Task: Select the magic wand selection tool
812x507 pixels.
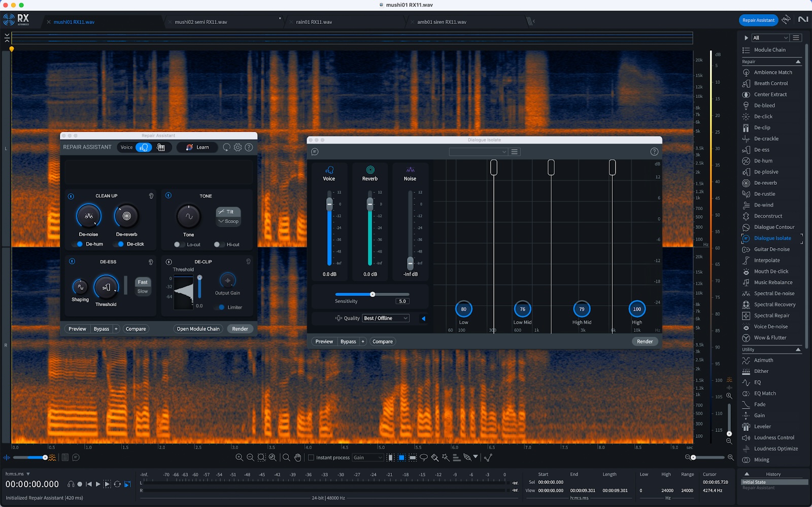Action: coord(446,457)
